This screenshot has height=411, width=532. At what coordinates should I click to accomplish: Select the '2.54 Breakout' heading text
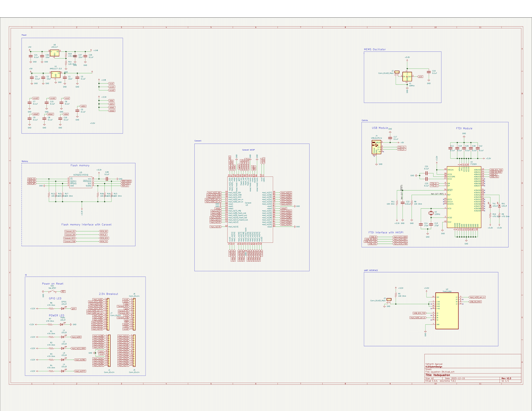click(108, 294)
